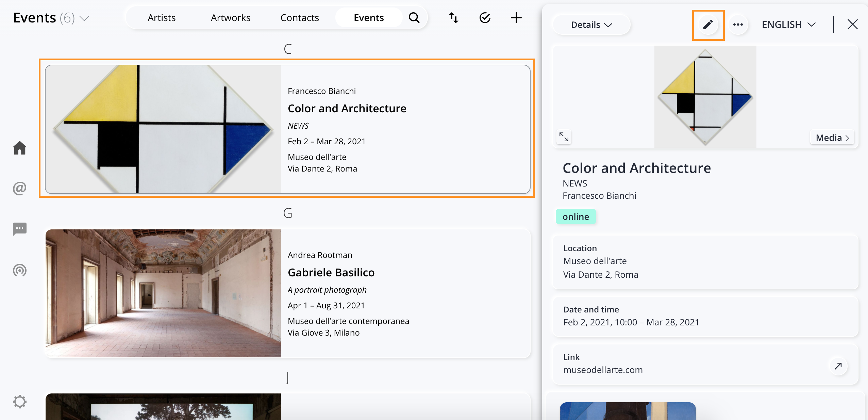Click the search magnifier icon
868x420 pixels.
tap(414, 17)
